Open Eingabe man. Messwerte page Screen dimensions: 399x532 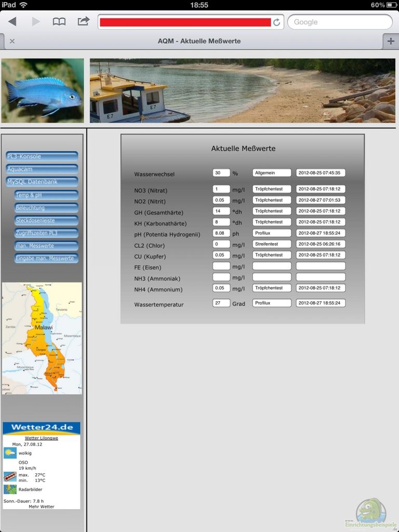click(46, 258)
